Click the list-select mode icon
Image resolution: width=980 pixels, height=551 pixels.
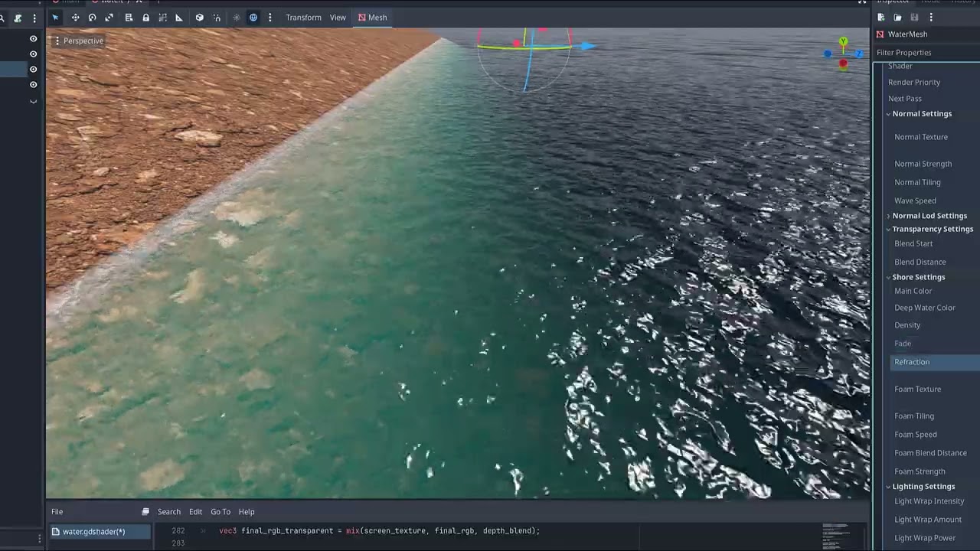coord(129,17)
